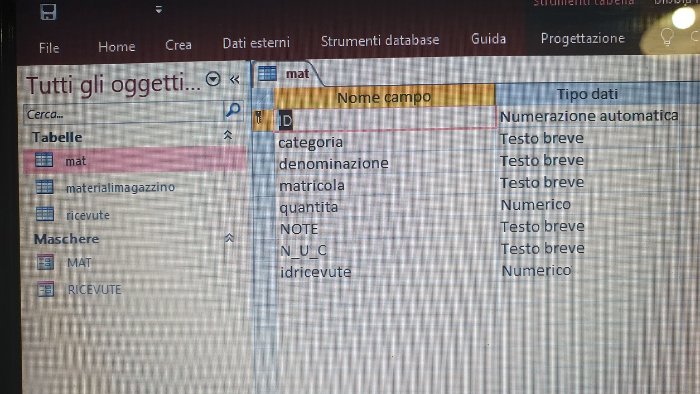
Task: Select the ricevute table icon
Action: point(45,214)
